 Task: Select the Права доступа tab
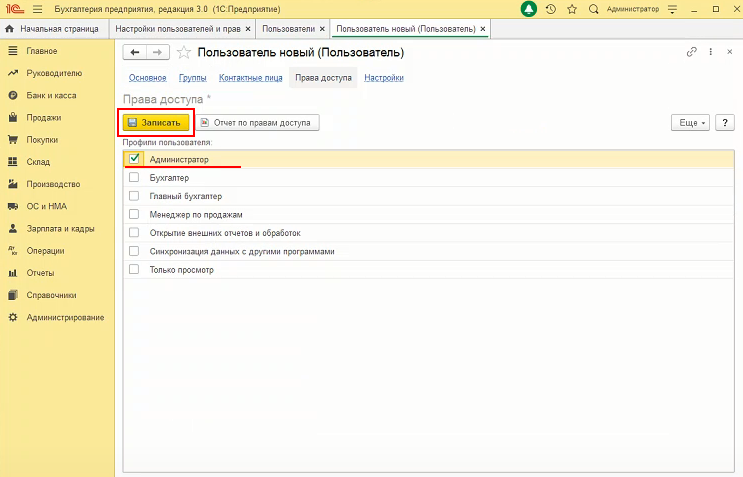pyautogui.click(x=323, y=78)
